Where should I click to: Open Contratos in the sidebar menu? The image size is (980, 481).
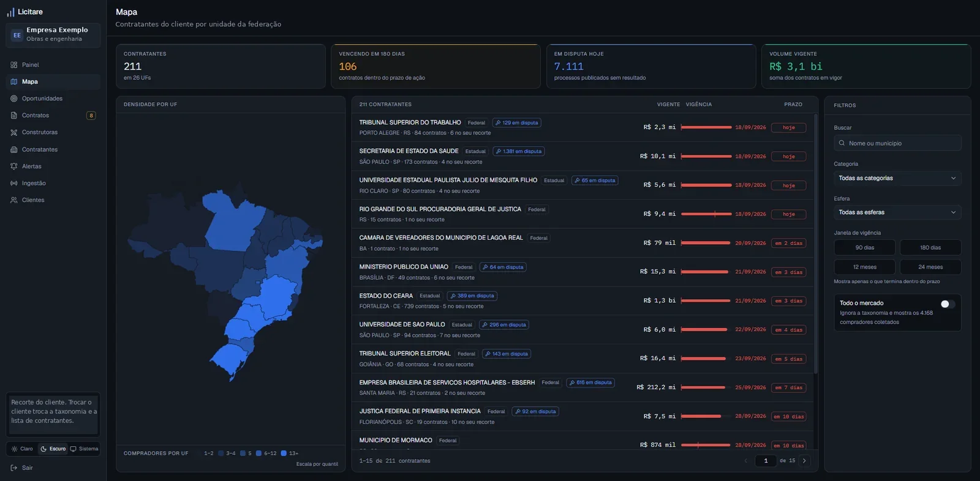point(53,115)
